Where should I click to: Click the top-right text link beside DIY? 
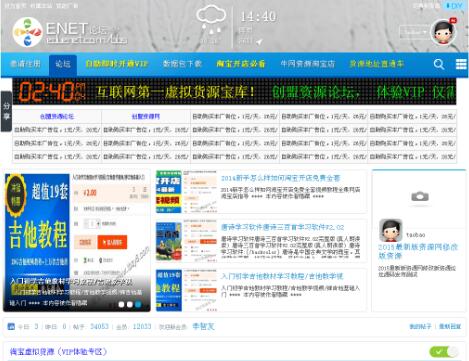(426, 6)
